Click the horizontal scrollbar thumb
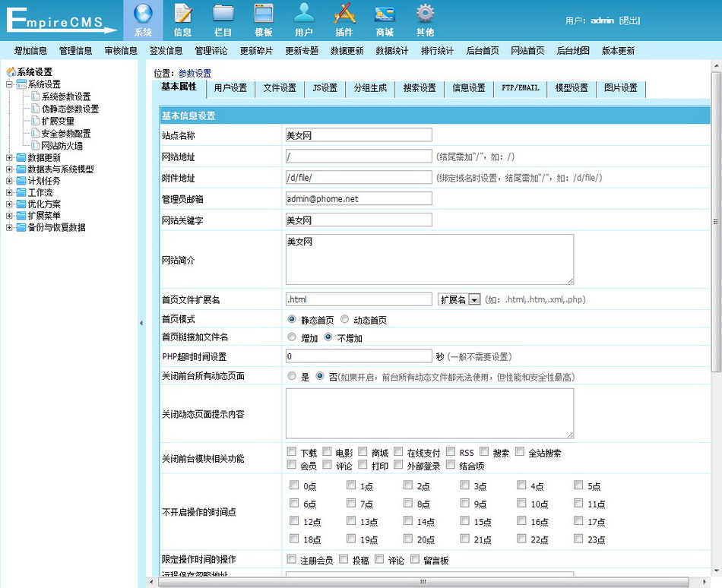The height and width of the screenshot is (588, 722). point(423,582)
